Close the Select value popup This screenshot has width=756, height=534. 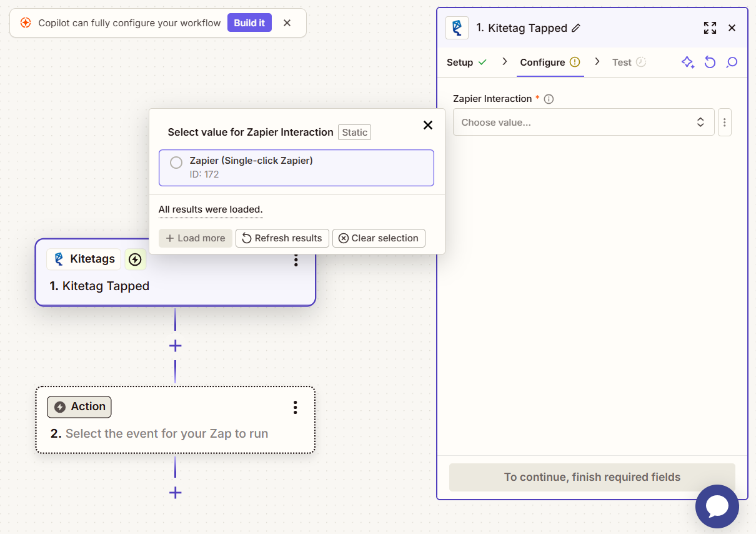tap(428, 125)
